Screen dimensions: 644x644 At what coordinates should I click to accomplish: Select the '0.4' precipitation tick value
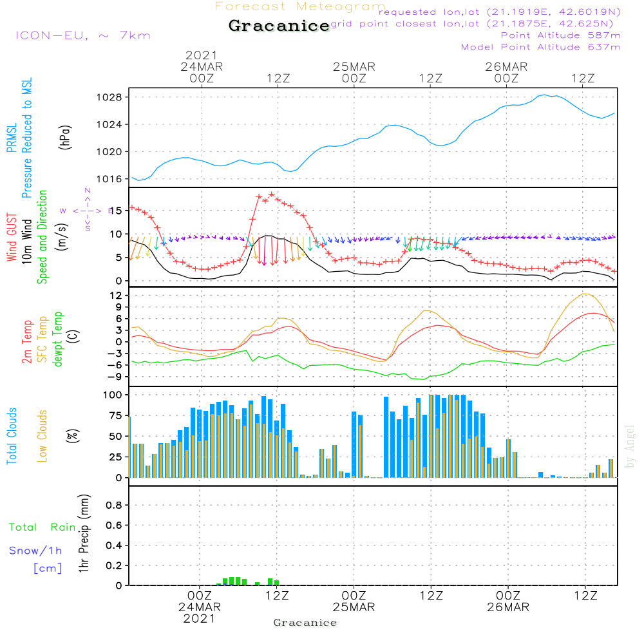[114, 545]
